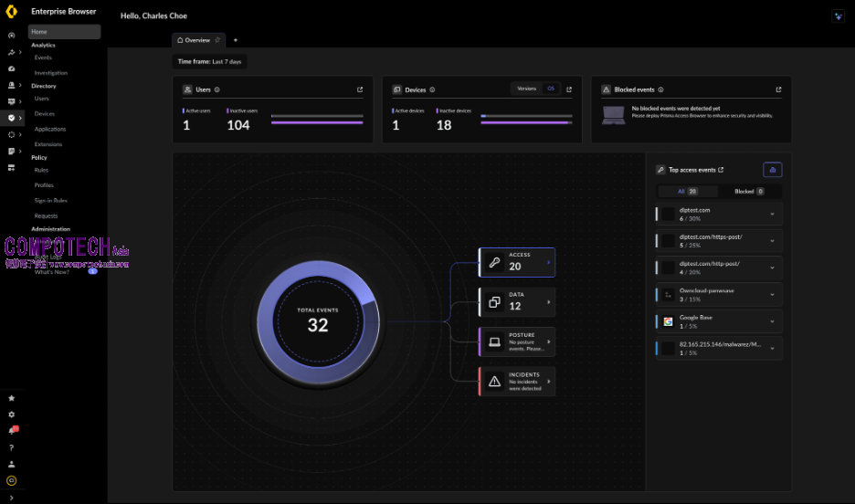Viewport: 855px width, 504px height.
Task: Expand the Google Base event row
Action: pyautogui.click(x=772, y=321)
